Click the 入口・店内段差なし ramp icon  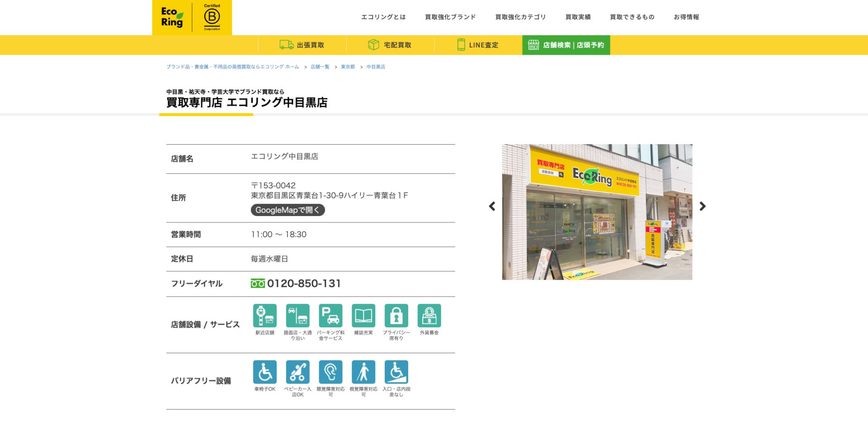point(396,372)
